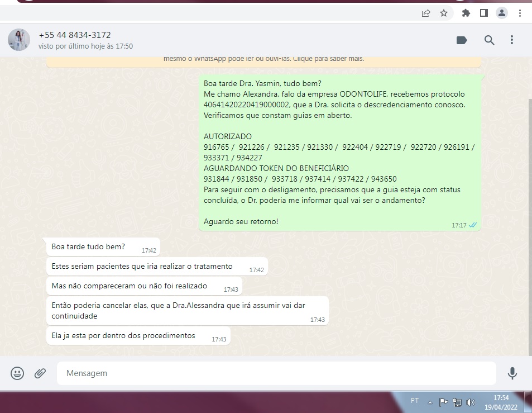Viewport: 532px width, 413px height.
Task: Open the volume control in system tray
Action: tap(470, 401)
